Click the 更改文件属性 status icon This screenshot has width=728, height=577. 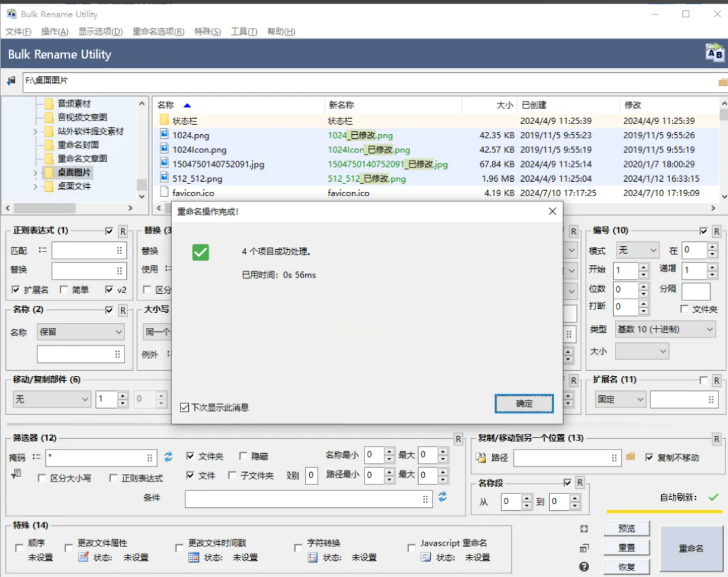tap(83, 557)
